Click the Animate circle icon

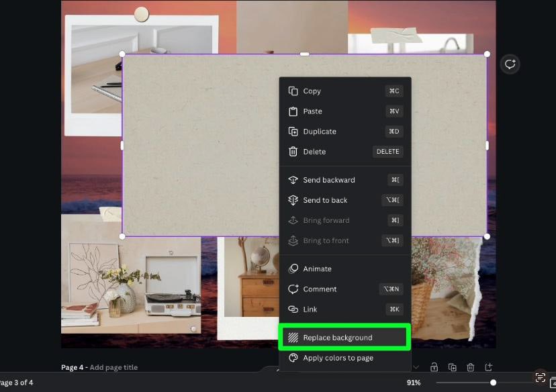293,268
